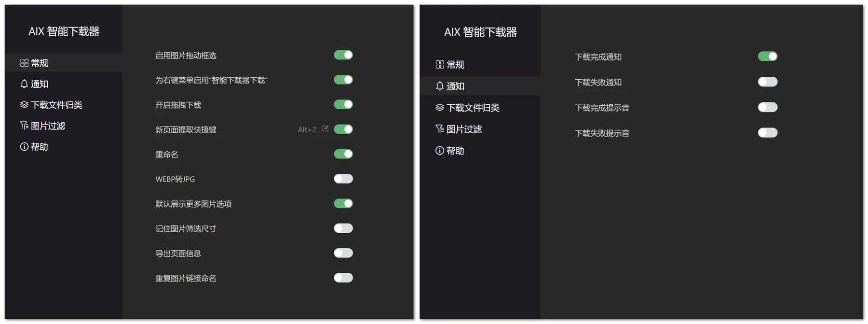Disable the 启用图片拖动框选 toggle
This screenshot has height=324, width=868.
coord(343,55)
